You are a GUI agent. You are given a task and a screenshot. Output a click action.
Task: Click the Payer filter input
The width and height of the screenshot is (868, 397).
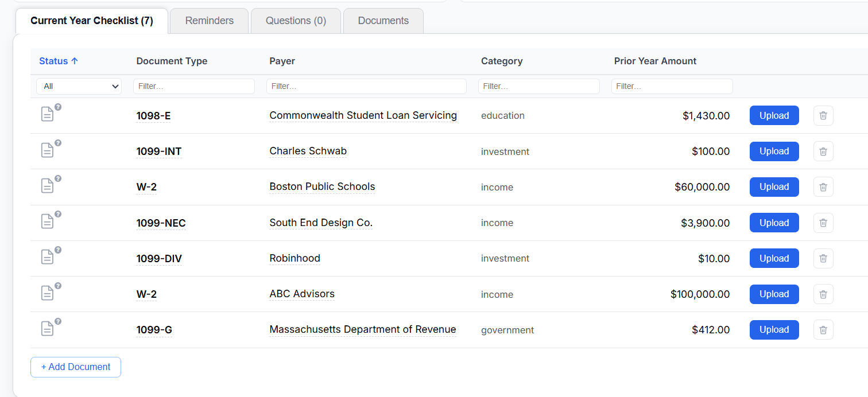pos(366,86)
